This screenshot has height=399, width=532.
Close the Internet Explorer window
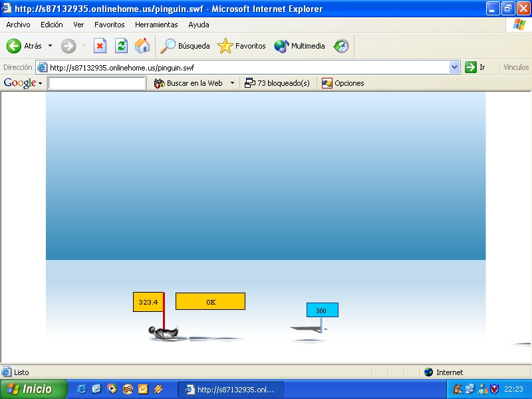[x=523, y=9]
